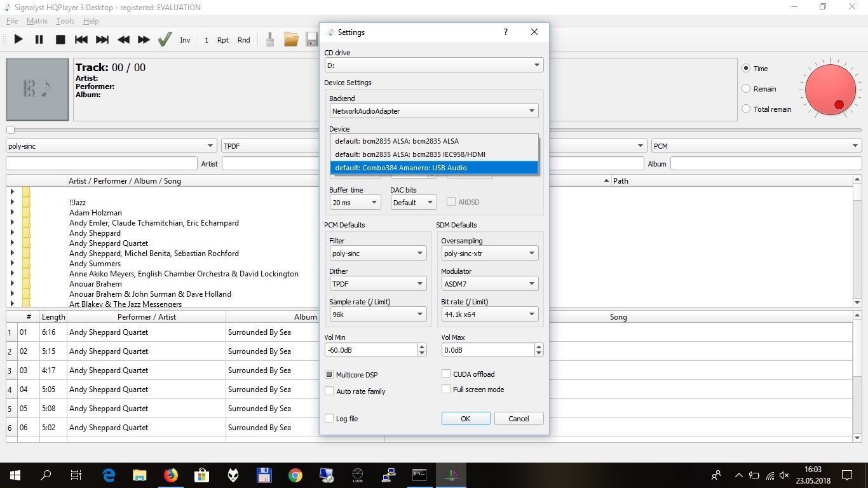Click the Album search input field
868x488 pixels.
[x=766, y=163]
